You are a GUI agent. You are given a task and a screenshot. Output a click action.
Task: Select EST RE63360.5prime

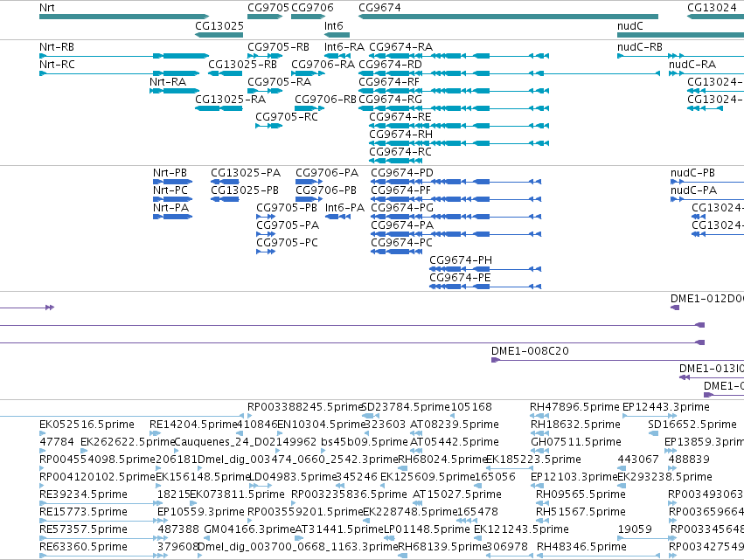pyautogui.click(x=83, y=547)
